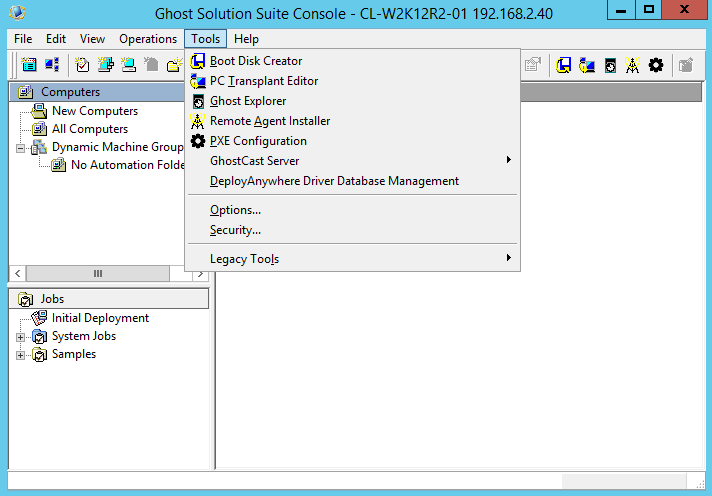The image size is (712, 496).
Task: Click the Remote Agent Installer toolbar icon
Action: point(632,65)
